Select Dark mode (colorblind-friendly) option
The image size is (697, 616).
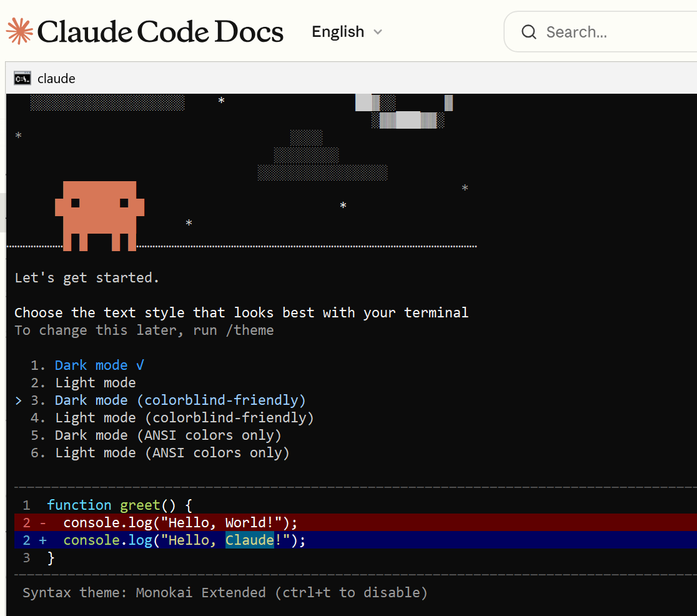coord(168,400)
